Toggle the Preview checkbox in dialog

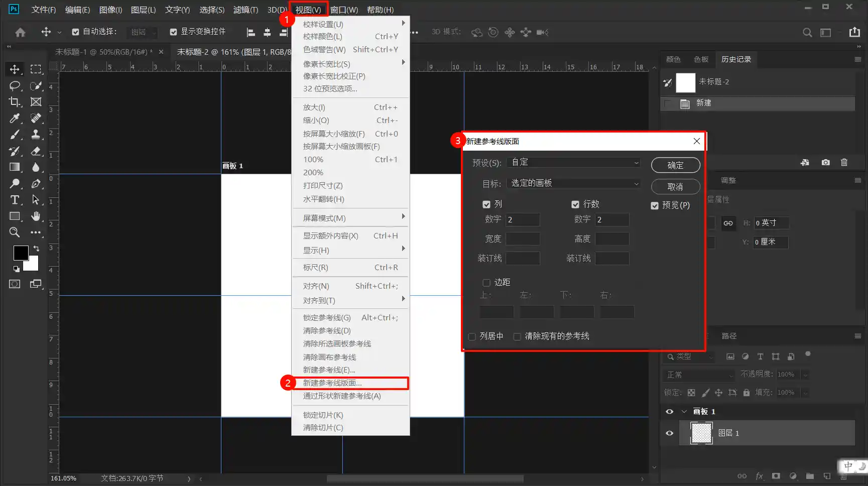(655, 205)
